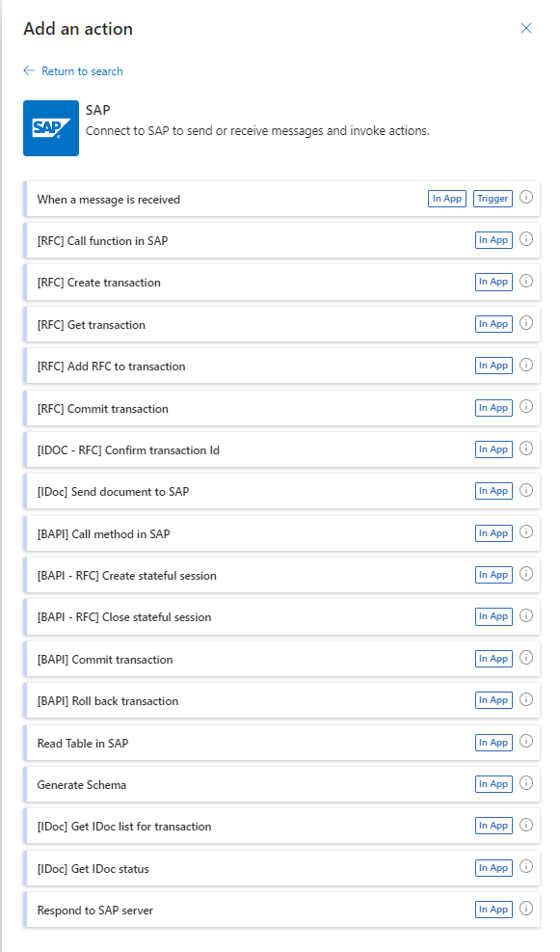Click "In App" badge on [RFC] Create transaction
Image resolution: width=560 pixels, height=952 pixels.
pos(493,282)
